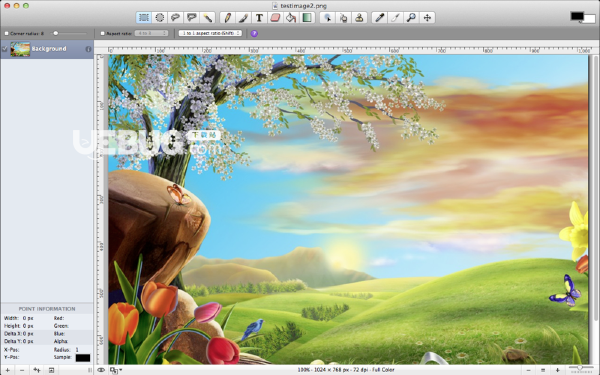Image resolution: width=600 pixels, height=375 pixels.
Task: Select the Ellipse selection tool
Action: coord(160,18)
